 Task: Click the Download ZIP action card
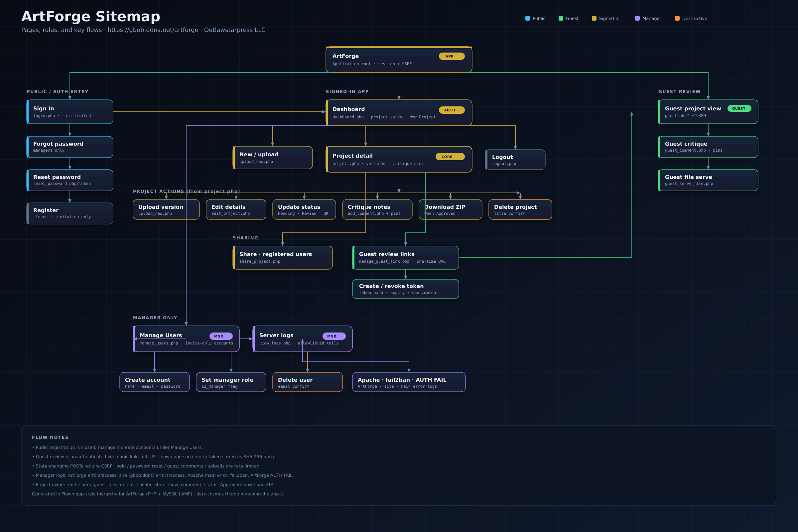click(450, 209)
